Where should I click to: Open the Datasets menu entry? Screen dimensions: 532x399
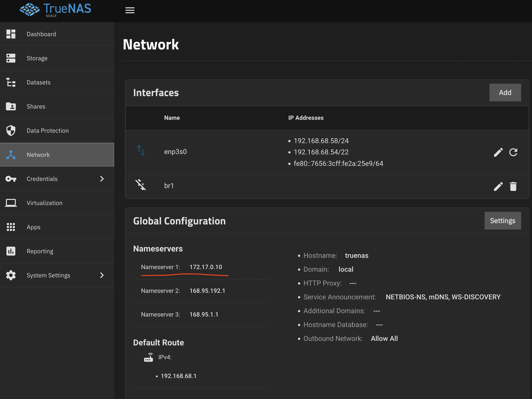pos(39,82)
